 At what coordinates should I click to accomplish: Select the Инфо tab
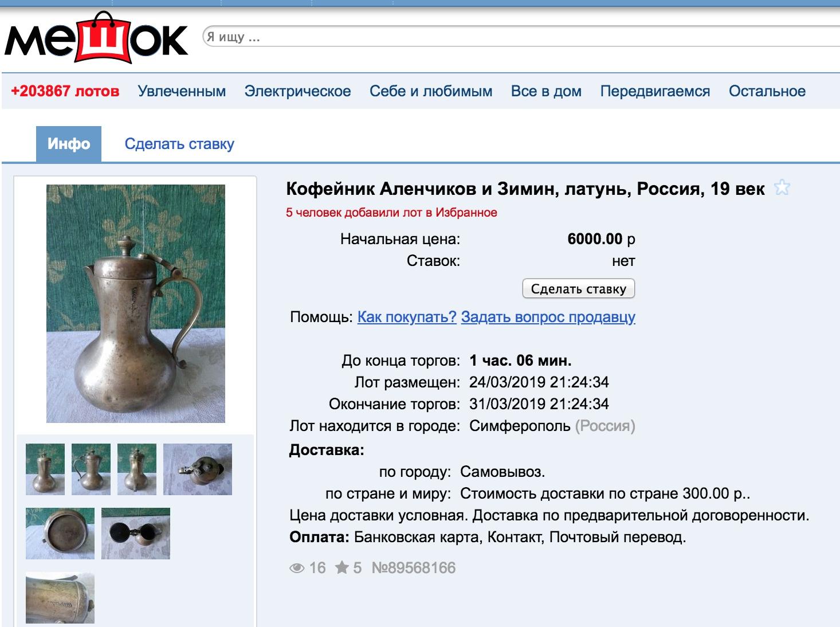pos(69,144)
